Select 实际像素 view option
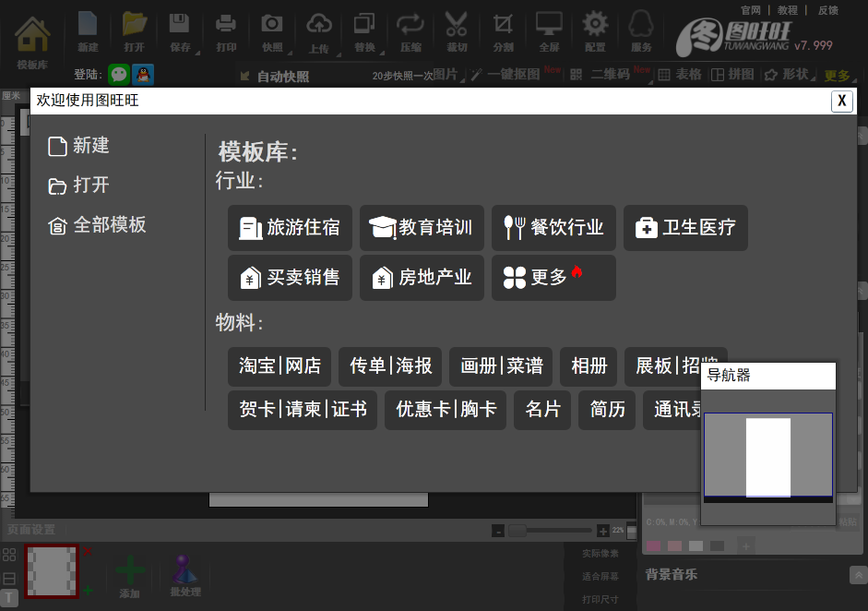This screenshot has width=868, height=611. point(600,554)
